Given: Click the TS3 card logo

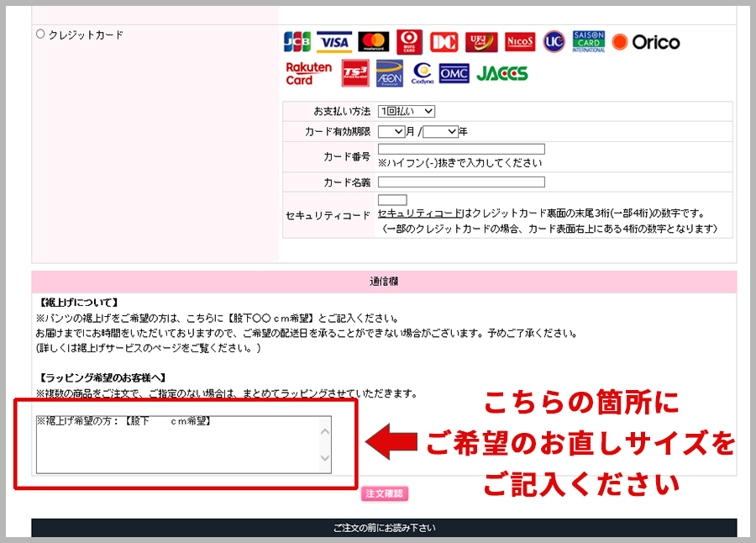Looking at the screenshot, I should (355, 73).
